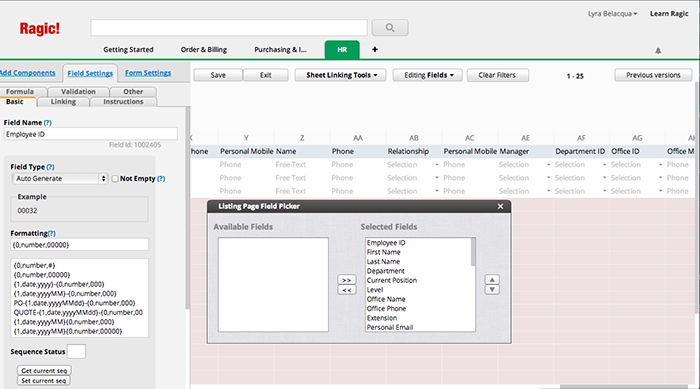The image size is (700, 389).
Task: Select Employee ID in Selected Fields
Action: (x=386, y=243)
